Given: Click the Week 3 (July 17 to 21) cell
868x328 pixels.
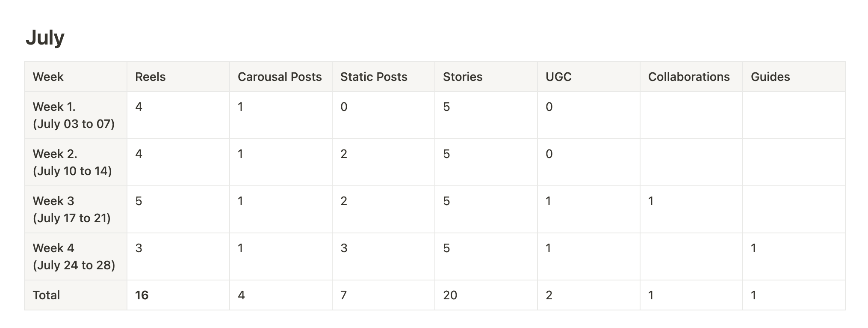Looking at the screenshot, I should pyautogui.click(x=76, y=209).
